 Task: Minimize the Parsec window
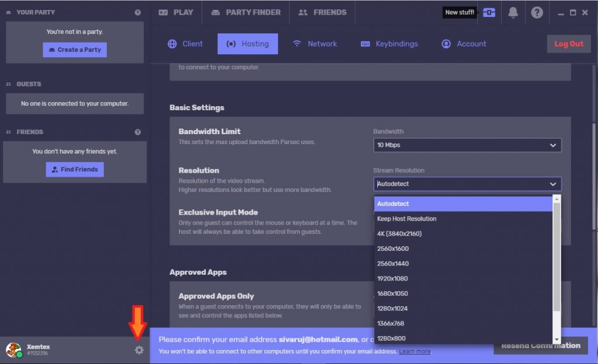click(x=561, y=13)
